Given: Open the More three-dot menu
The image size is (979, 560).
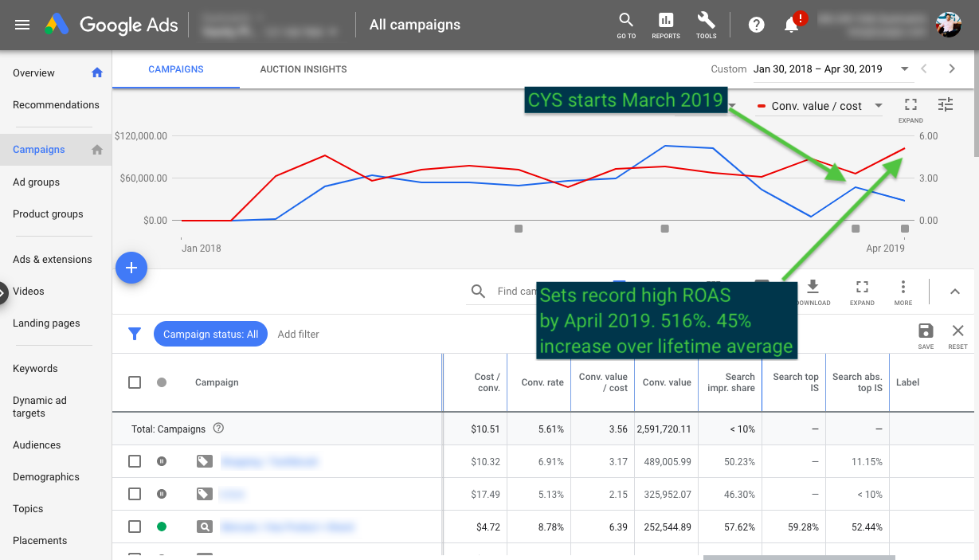Looking at the screenshot, I should [903, 292].
